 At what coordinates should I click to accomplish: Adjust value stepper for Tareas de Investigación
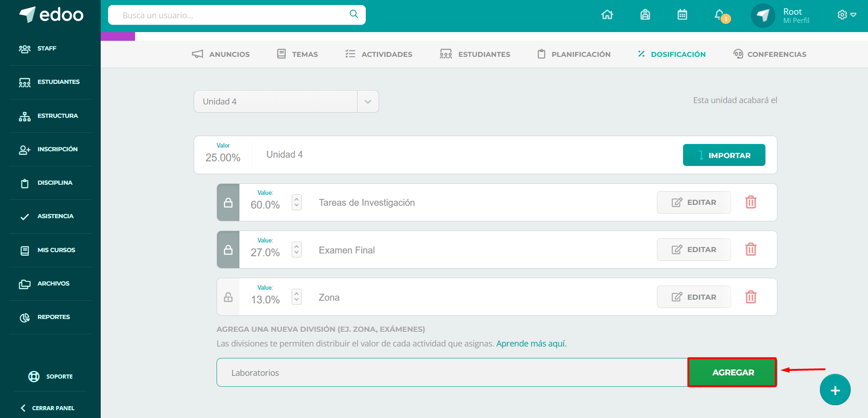[x=297, y=202]
